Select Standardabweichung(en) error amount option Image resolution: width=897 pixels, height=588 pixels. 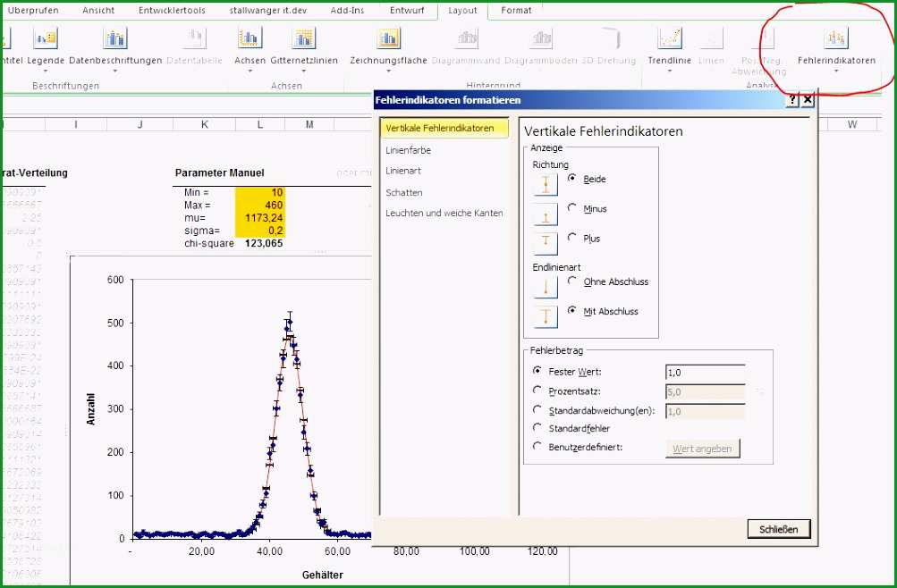pos(537,409)
